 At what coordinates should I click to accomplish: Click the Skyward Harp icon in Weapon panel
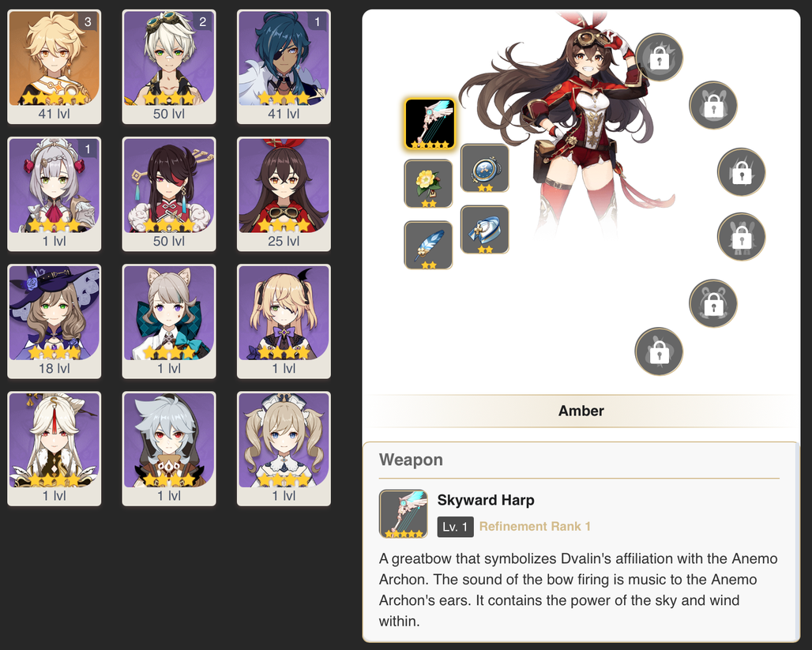click(404, 514)
